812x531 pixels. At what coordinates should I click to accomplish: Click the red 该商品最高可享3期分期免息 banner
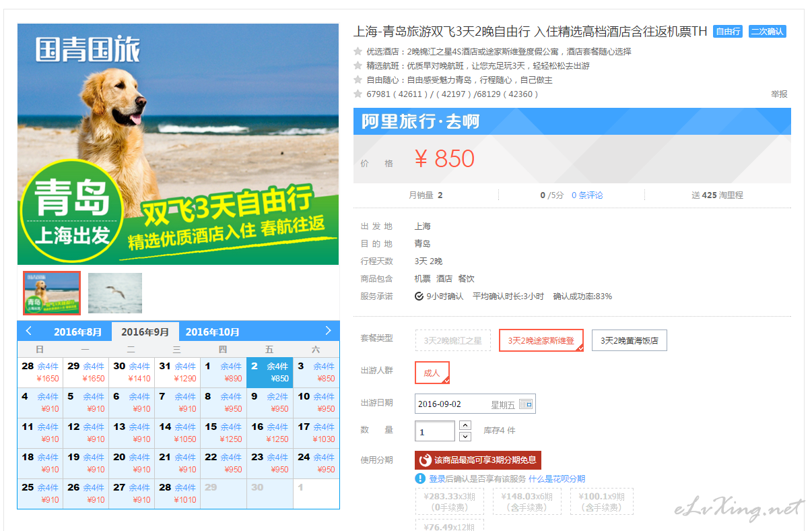click(478, 460)
